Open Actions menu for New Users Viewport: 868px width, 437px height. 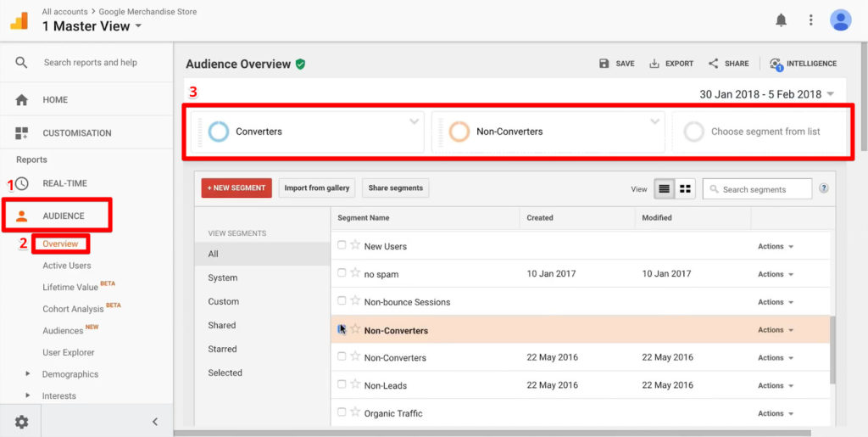pyautogui.click(x=776, y=246)
